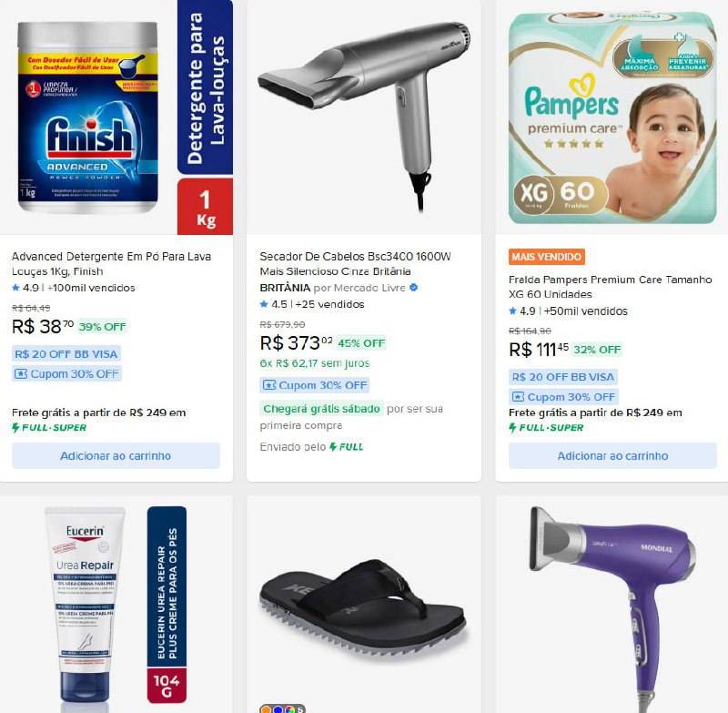728x713 pixels.
Task: Open the Fralda Pampers Premium Care title link
Action: [610, 287]
